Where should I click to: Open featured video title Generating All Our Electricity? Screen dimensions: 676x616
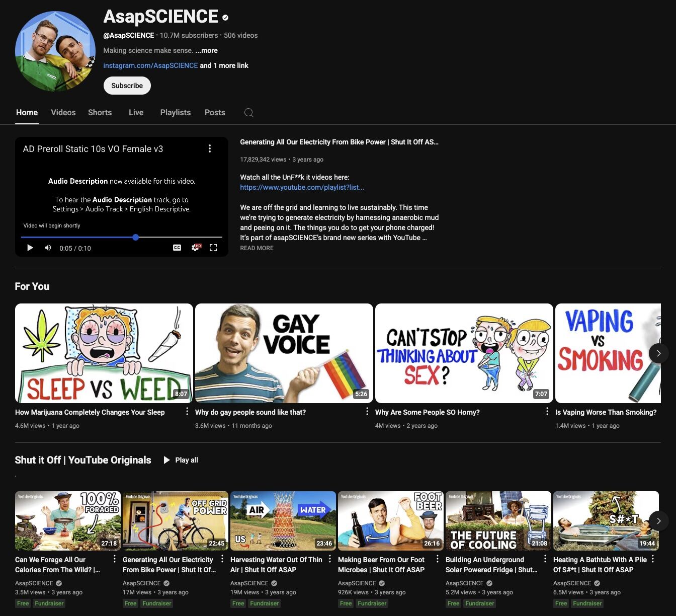pos(339,142)
